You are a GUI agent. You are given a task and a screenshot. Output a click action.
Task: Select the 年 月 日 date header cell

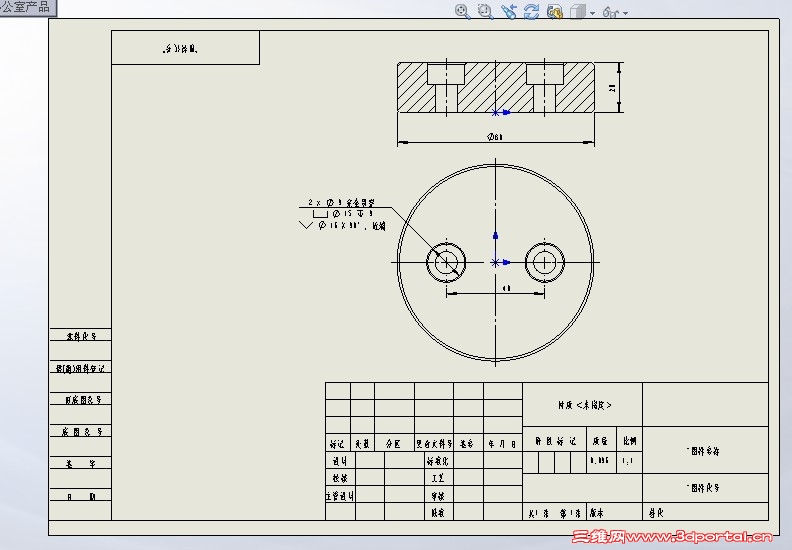coord(503,444)
